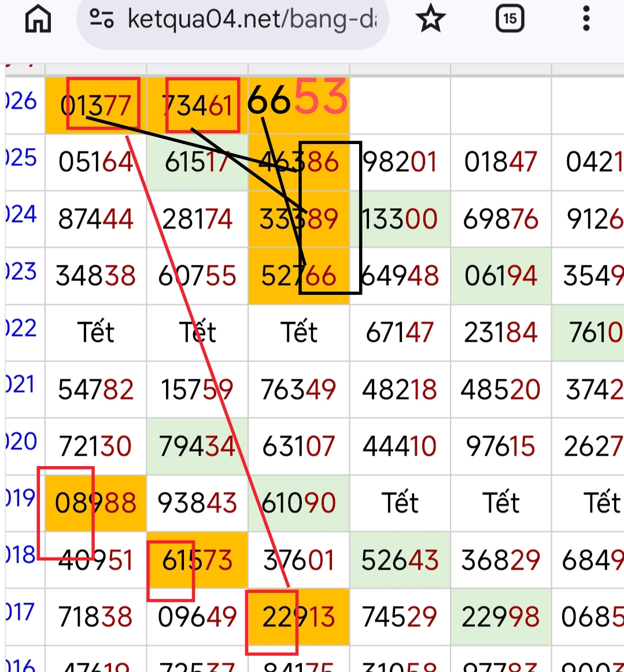
Task: Select the result cell 33389
Action: pyautogui.click(x=299, y=219)
